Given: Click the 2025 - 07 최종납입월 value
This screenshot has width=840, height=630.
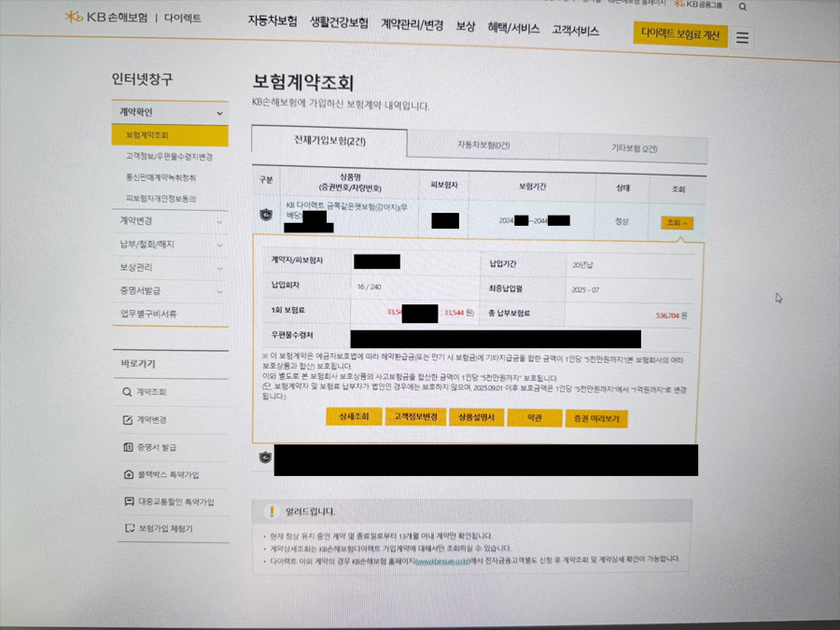Looking at the screenshot, I should point(585,290).
